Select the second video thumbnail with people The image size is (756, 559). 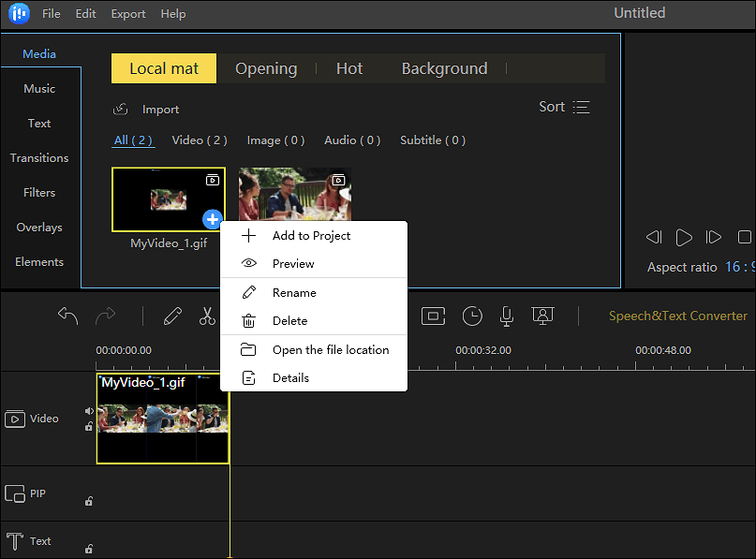(295, 194)
